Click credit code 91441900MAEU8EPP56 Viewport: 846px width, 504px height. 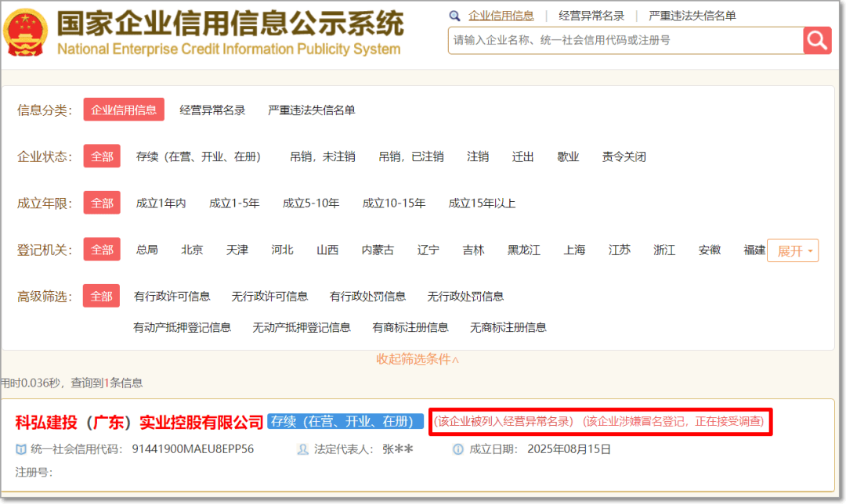(x=193, y=449)
